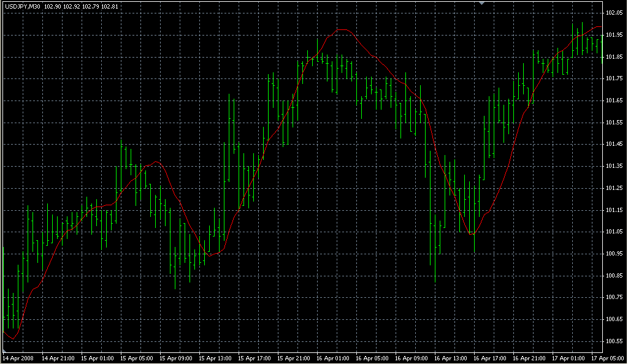The image size is (628, 364).
Task: Click the chart shift triangle marker at top
Action: coord(482,4)
